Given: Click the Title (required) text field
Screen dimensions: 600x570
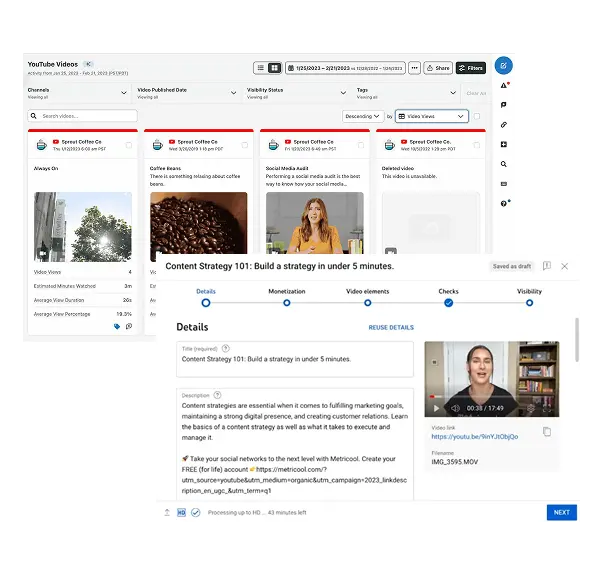Looking at the screenshot, I should pyautogui.click(x=295, y=359).
